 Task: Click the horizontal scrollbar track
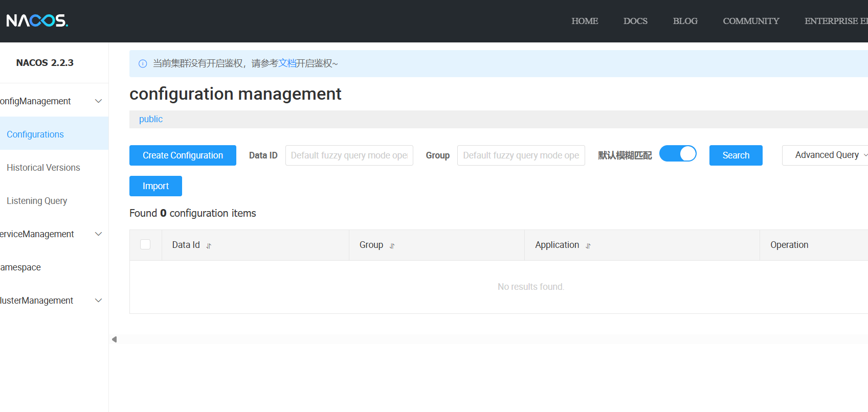coord(493,339)
